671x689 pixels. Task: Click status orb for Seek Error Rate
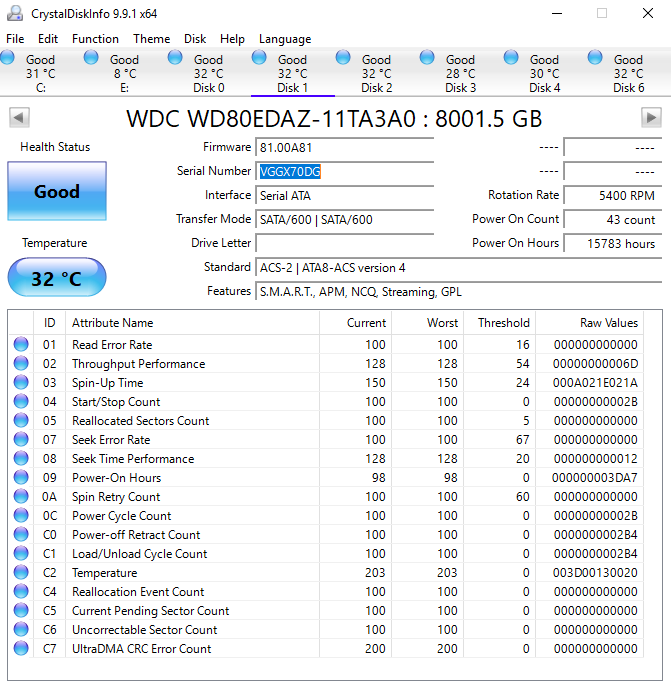[21, 439]
